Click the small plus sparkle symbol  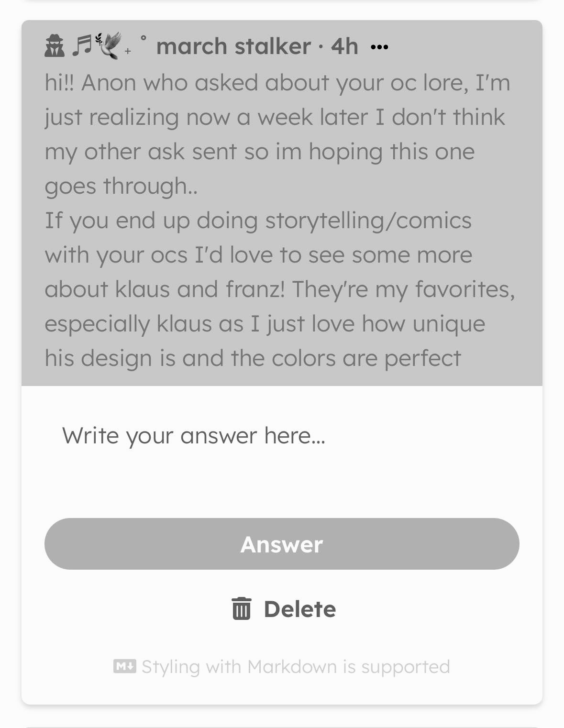128,51
